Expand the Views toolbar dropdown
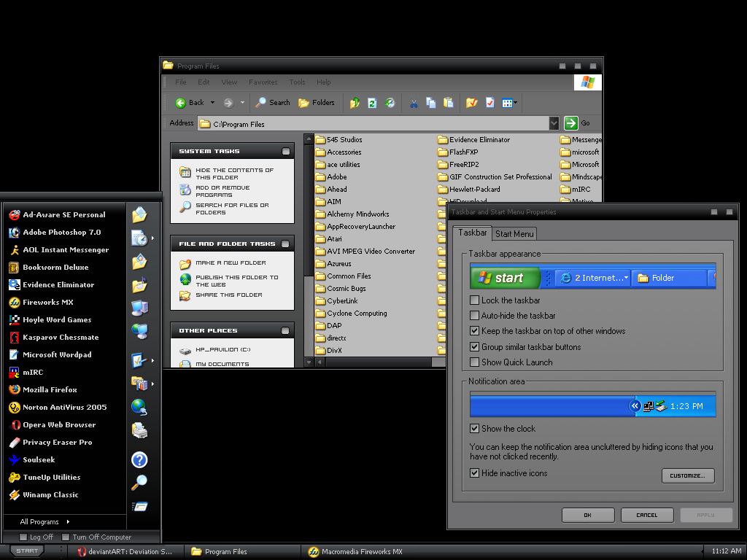 (x=516, y=103)
